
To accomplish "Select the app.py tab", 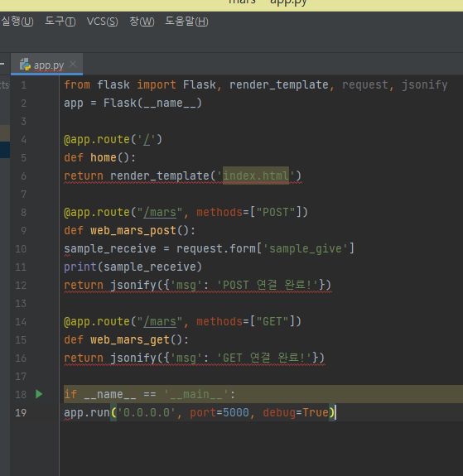I will (x=46, y=65).
